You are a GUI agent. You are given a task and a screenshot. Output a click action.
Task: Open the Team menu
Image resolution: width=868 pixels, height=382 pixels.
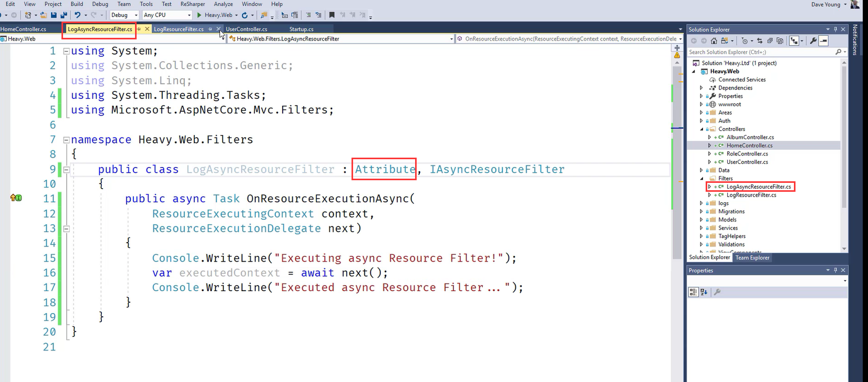click(124, 4)
